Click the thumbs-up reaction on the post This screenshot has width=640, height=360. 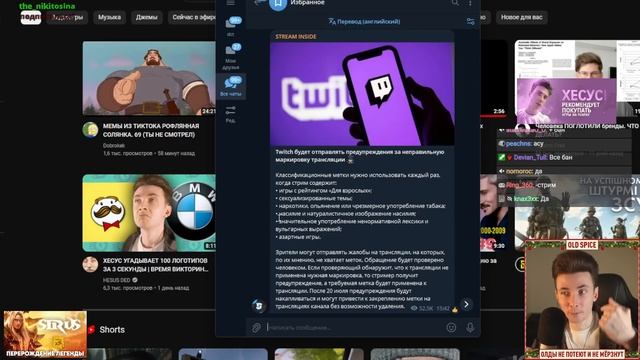(455, 309)
